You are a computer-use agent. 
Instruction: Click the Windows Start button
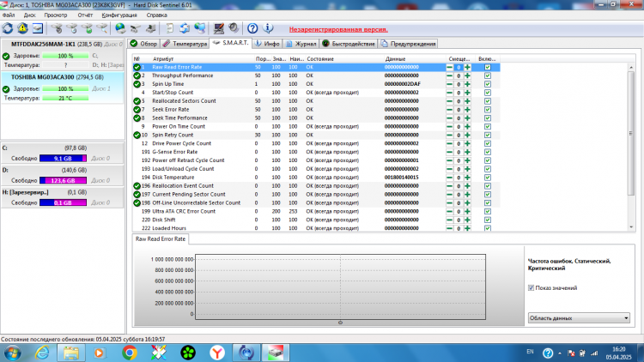pyautogui.click(x=12, y=353)
